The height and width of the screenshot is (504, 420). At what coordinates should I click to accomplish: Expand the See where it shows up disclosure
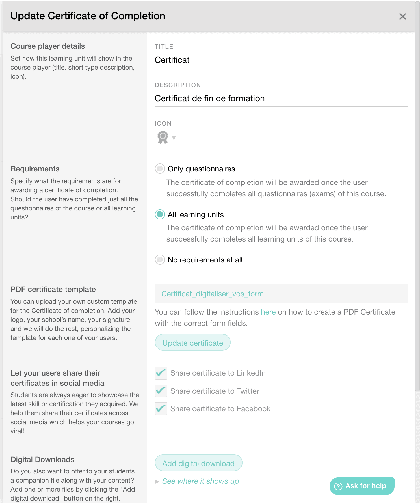point(200,481)
